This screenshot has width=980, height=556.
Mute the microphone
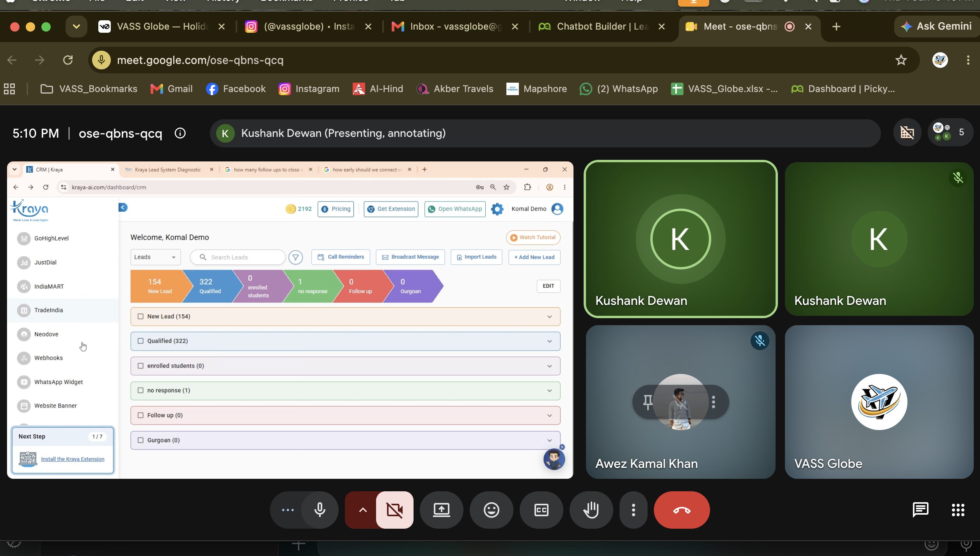tap(320, 510)
